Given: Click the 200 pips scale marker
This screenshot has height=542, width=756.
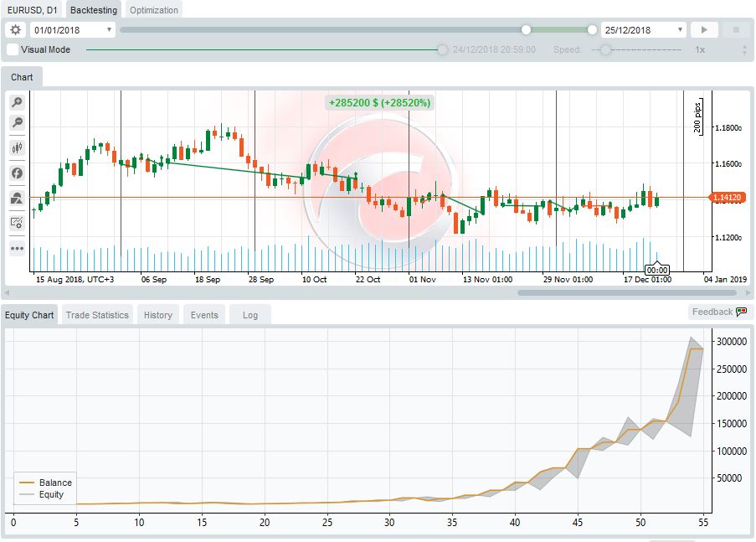Looking at the screenshot, I should pos(697,116).
